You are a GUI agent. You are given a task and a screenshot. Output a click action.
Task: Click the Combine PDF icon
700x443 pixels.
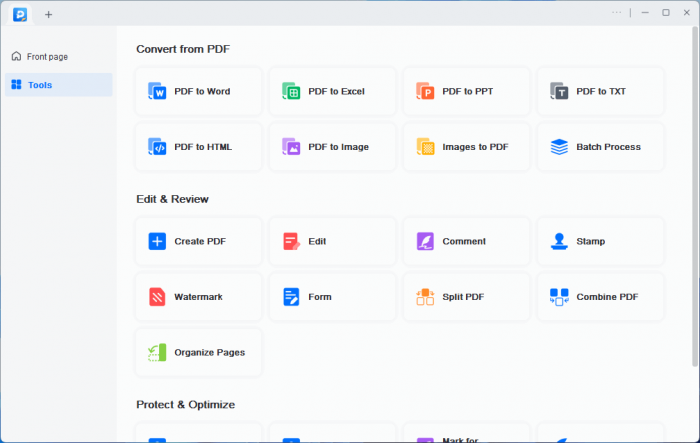pyautogui.click(x=559, y=297)
